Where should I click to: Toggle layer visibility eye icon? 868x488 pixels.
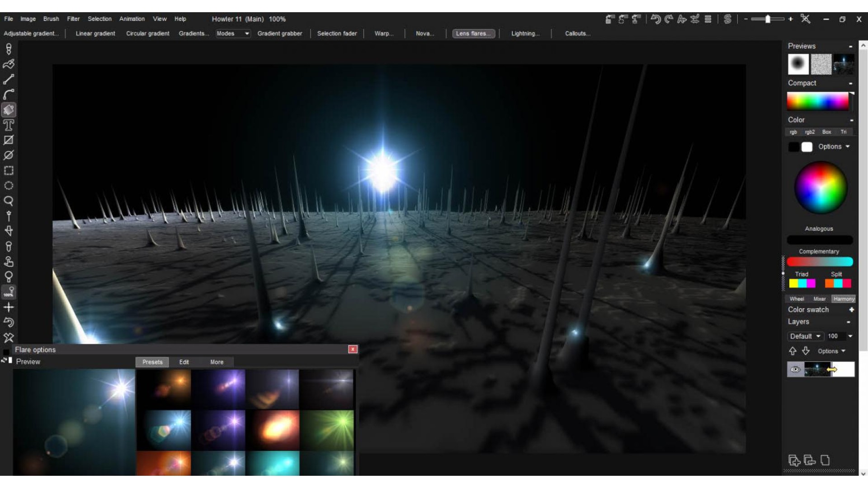point(795,370)
